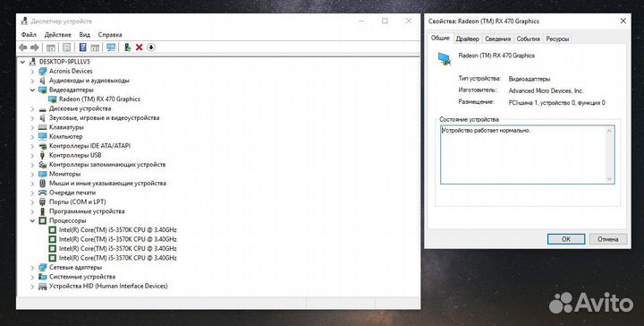Click the print queues category icon
This screenshot has width=644, height=326.
[42, 193]
